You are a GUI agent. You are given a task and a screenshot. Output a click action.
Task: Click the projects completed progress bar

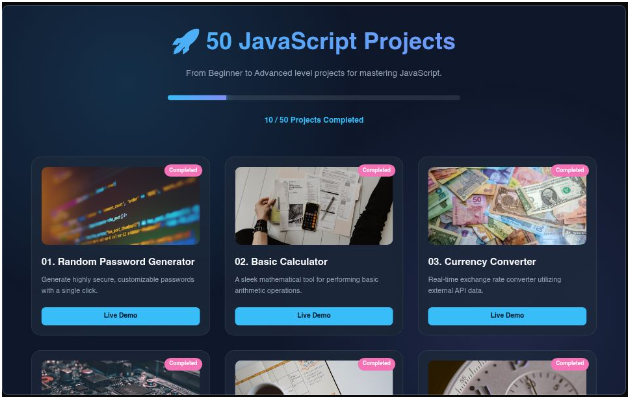pos(314,98)
